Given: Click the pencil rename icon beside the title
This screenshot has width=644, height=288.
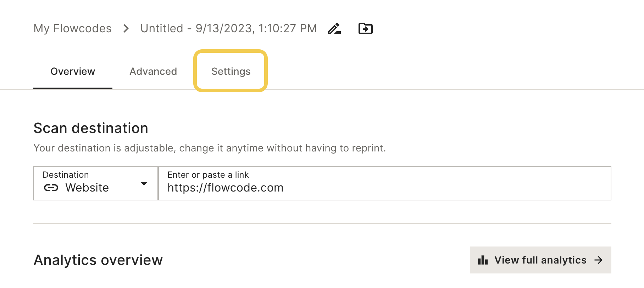Looking at the screenshot, I should tap(334, 28).
